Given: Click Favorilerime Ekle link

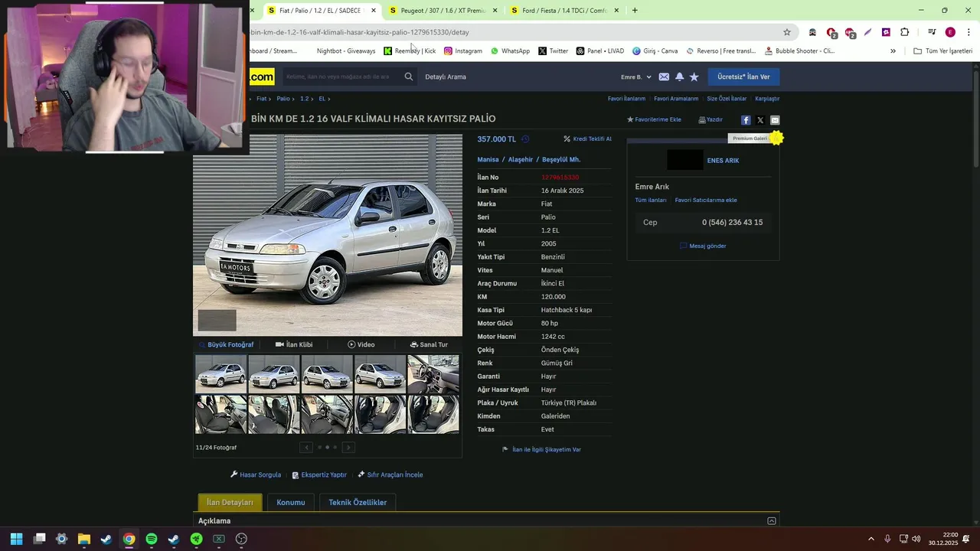Looking at the screenshot, I should tap(654, 119).
